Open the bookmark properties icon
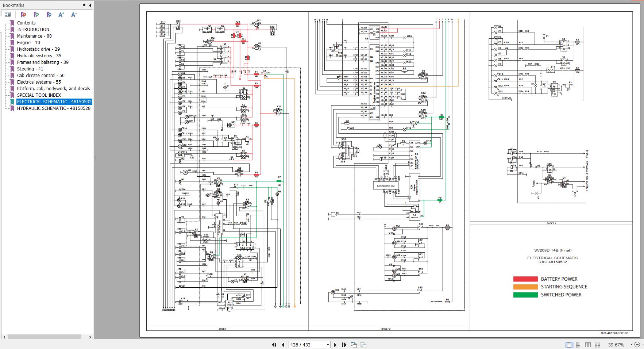Screen dimensions: 644x349 pyautogui.click(x=49, y=15)
